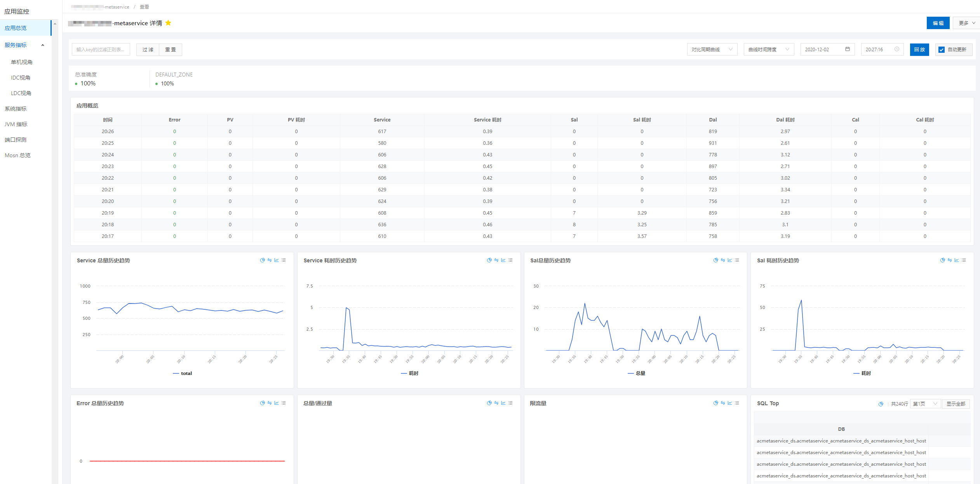Image resolution: width=980 pixels, height=484 pixels.
Task: Click swap arrows icon on Sal总量历史趋势
Action: (723, 260)
